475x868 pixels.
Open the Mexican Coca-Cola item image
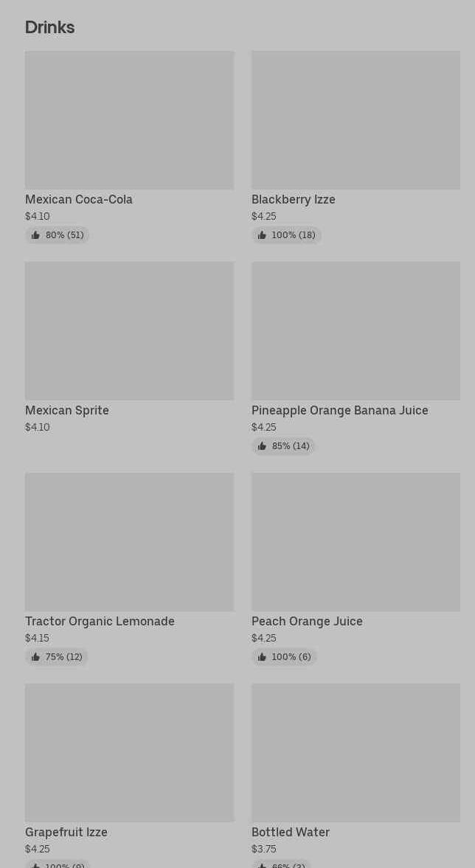click(x=129, y=120)
